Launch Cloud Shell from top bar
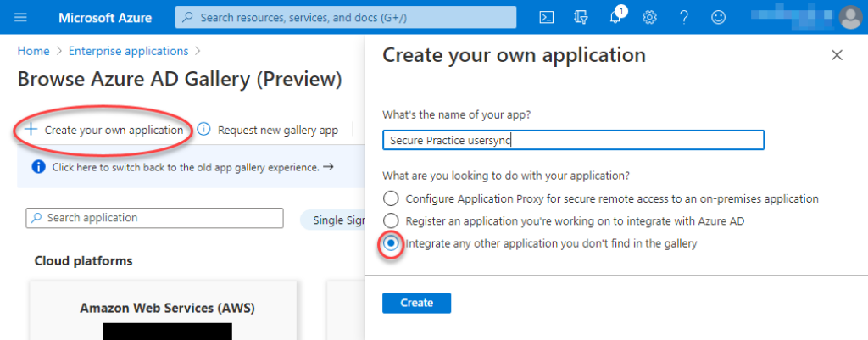Screen dimensions: 868x340 [548, 17]
